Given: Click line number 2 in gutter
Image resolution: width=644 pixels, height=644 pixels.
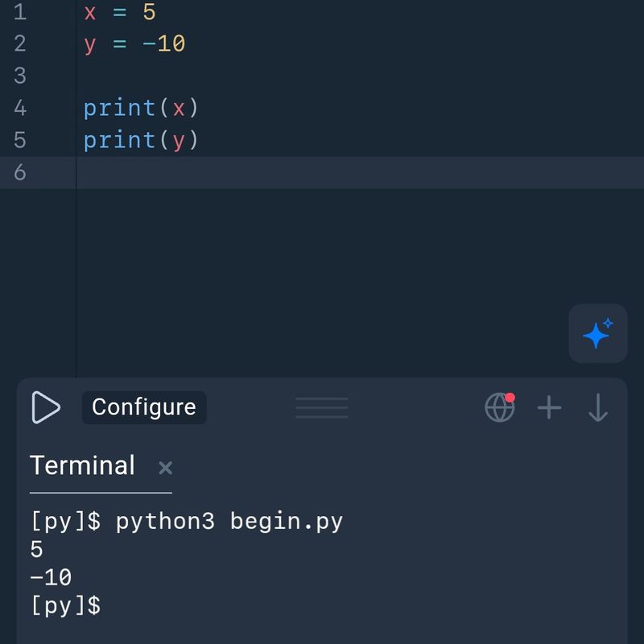Looking at the screenshot, I should pos(19,43).
